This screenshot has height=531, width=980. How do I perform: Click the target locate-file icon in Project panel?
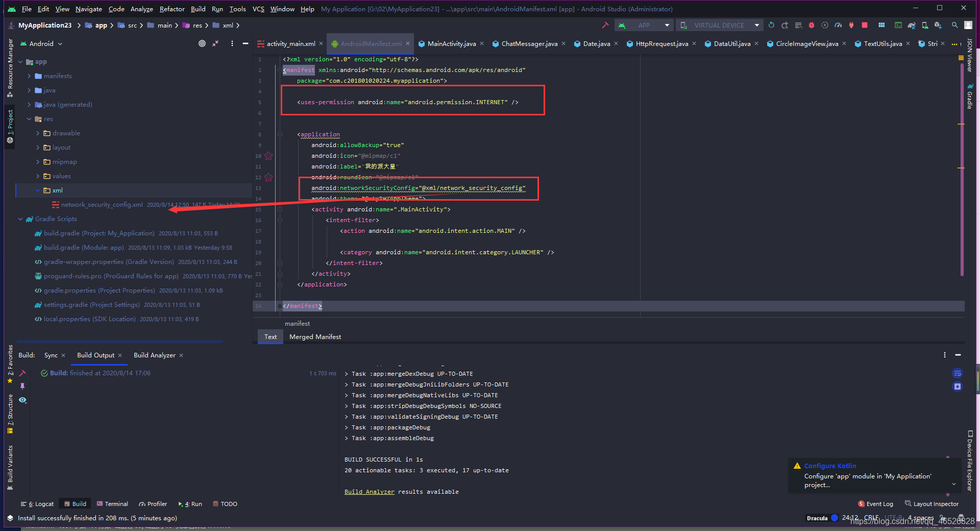coord(202,43)
